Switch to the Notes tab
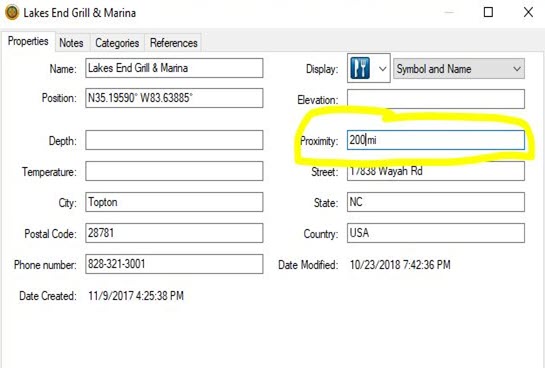 click(x=71, y=43)
